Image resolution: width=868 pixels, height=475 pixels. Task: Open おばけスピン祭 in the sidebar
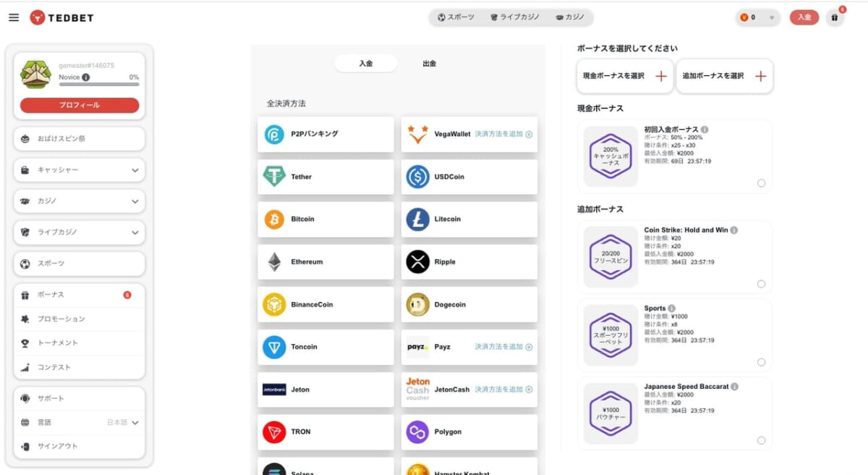coord(79,138)
